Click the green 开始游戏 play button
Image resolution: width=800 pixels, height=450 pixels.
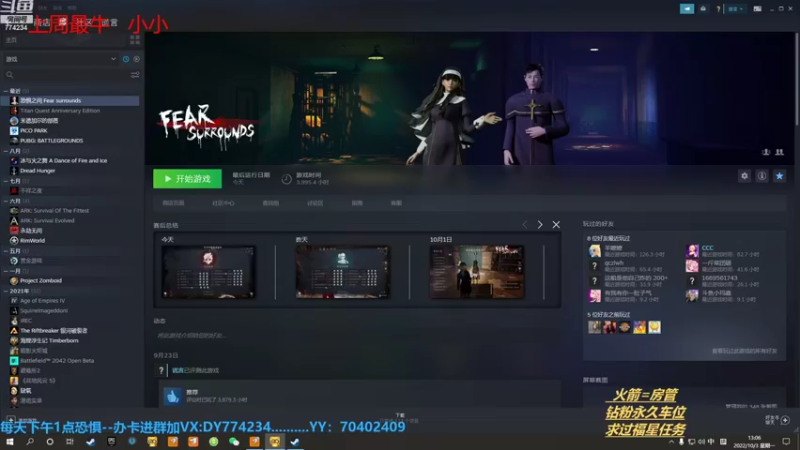[187, 179]
